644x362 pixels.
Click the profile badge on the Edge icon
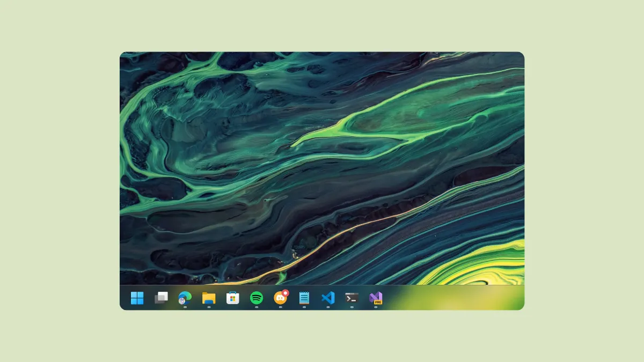[x=181, y=300]
